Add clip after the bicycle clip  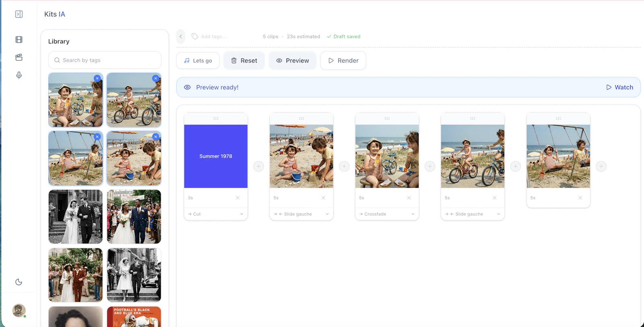click(x=516, y=166)
